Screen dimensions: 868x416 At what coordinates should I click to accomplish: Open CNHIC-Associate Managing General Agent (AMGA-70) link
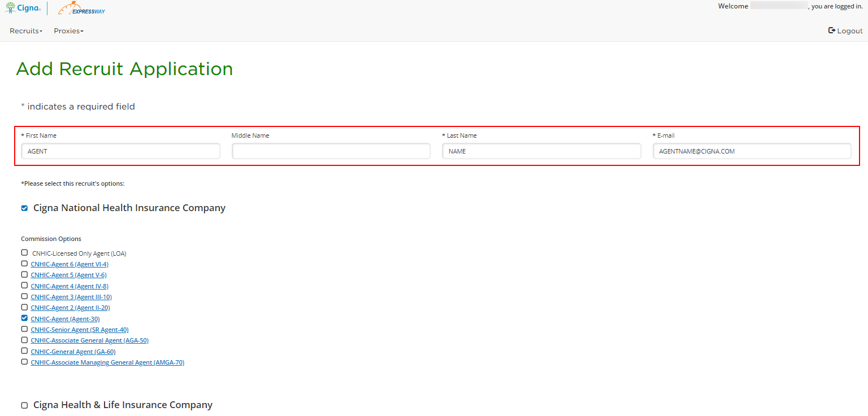tap(107, 362)
